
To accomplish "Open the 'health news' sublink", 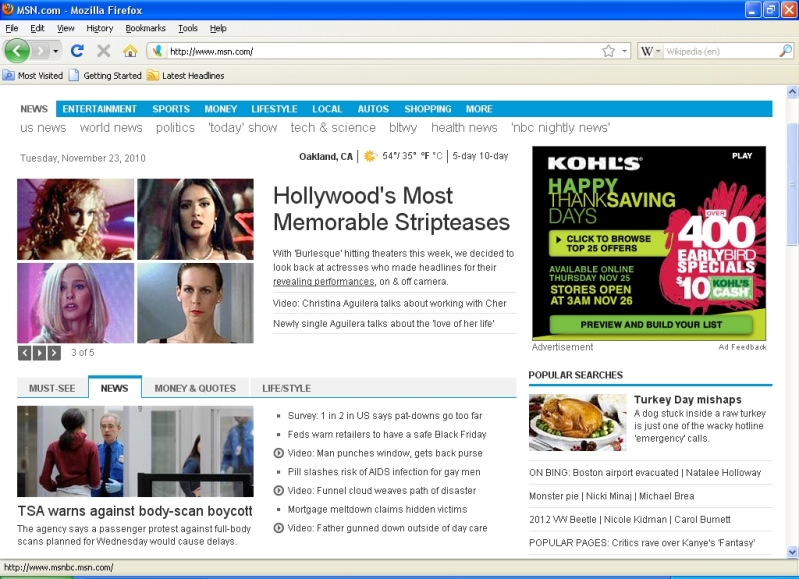I will (464, 127).
